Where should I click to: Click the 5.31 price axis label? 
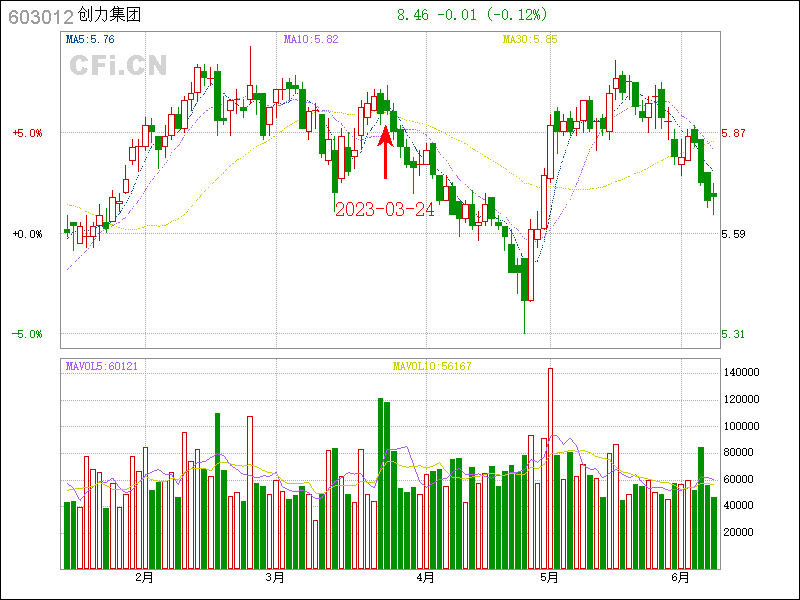[x=733, y=334]
